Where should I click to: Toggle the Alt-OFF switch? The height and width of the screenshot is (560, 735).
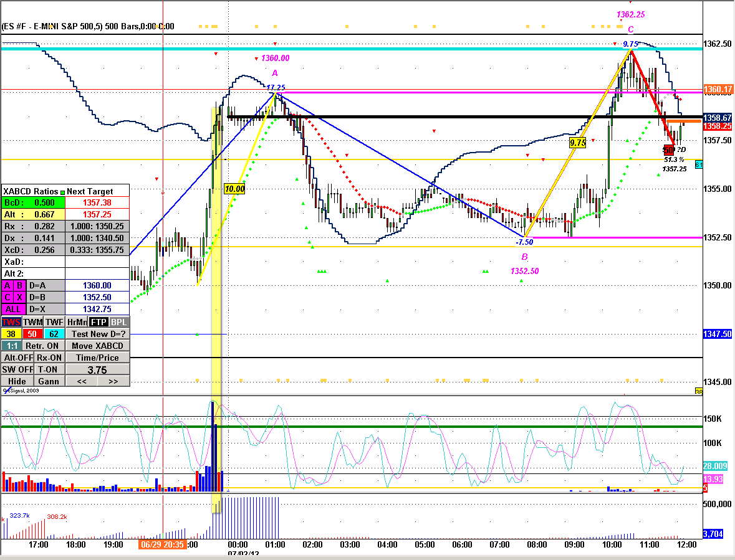[17, 358]
